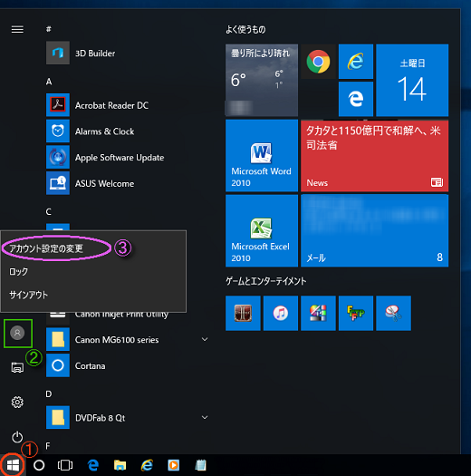Click the ゲームとエンターテイメント group title
471x476 pixels.
tap(266, 281)
